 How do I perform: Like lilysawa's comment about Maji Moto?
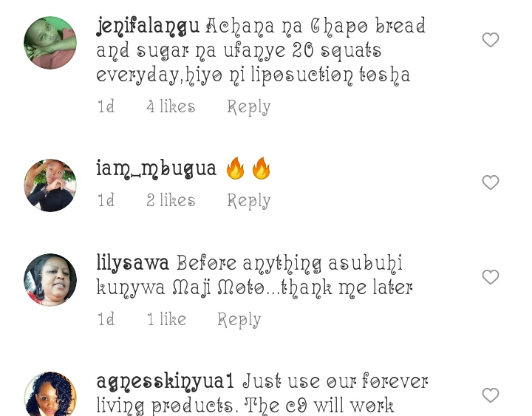(491, 277)
